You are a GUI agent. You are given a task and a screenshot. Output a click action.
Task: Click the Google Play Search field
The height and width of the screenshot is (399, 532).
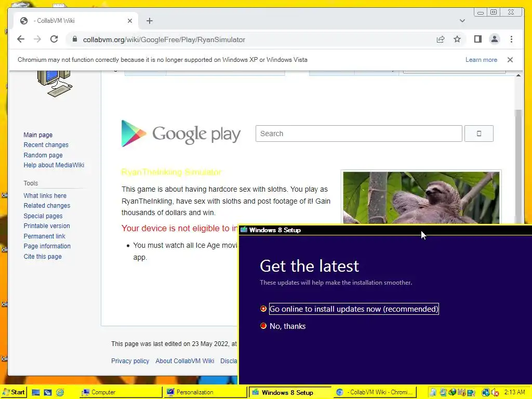(x=358, y=134)
